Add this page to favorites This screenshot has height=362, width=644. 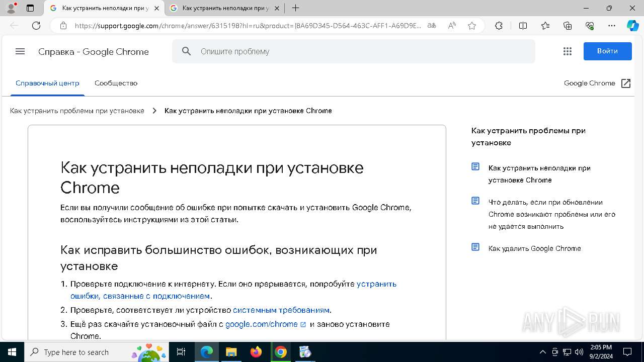(472, 26)
